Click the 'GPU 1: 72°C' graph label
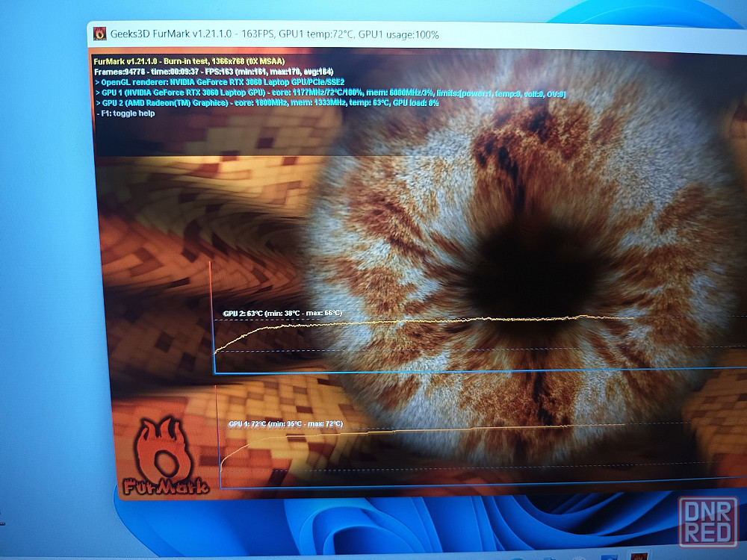 [x=285, y=424]
